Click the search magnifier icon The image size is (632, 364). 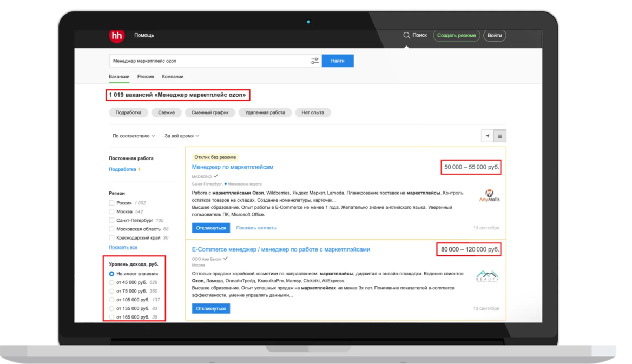[407, 35]
